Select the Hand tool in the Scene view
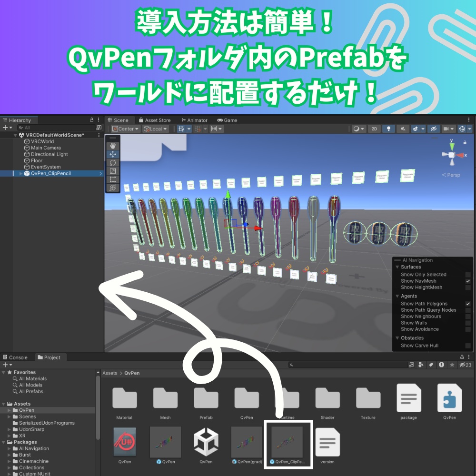 (x=113, y=146)
